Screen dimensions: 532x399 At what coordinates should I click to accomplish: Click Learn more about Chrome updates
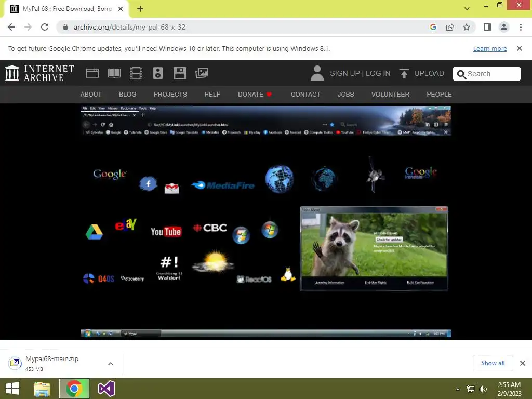490,48
